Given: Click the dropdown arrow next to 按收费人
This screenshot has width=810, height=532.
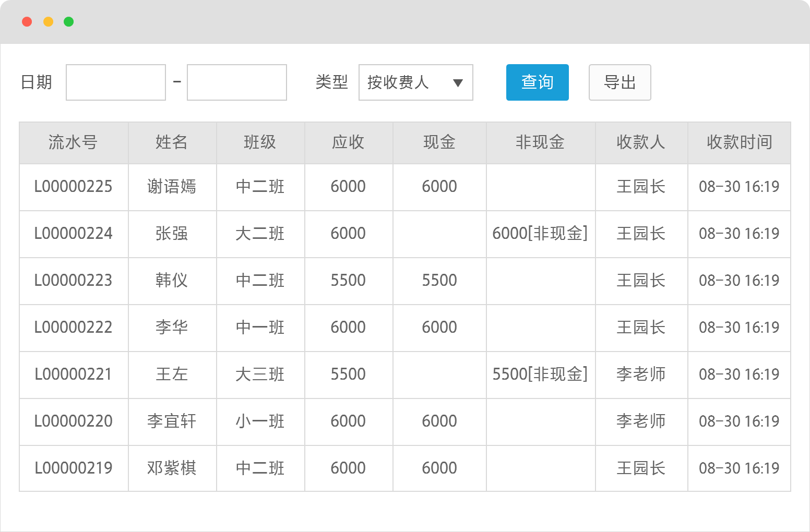Looking at the screenshot, I should pyautogui.click(x=458, y=83).
